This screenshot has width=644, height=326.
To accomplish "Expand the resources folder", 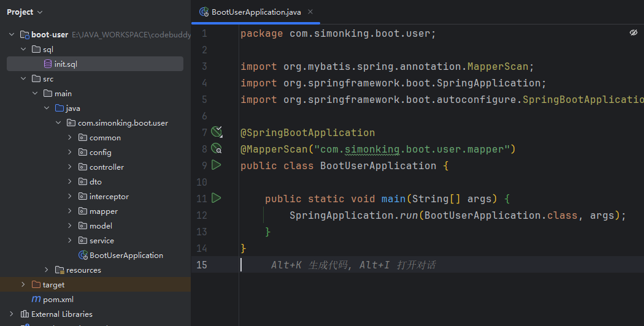I will coord(47,270).
